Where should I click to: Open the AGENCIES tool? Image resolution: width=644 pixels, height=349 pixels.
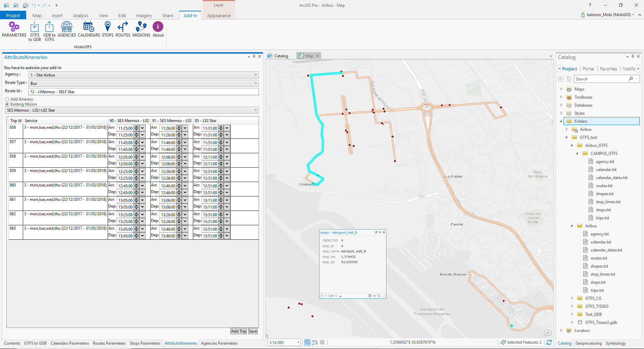pyautogui.click(x=67, y=29)
